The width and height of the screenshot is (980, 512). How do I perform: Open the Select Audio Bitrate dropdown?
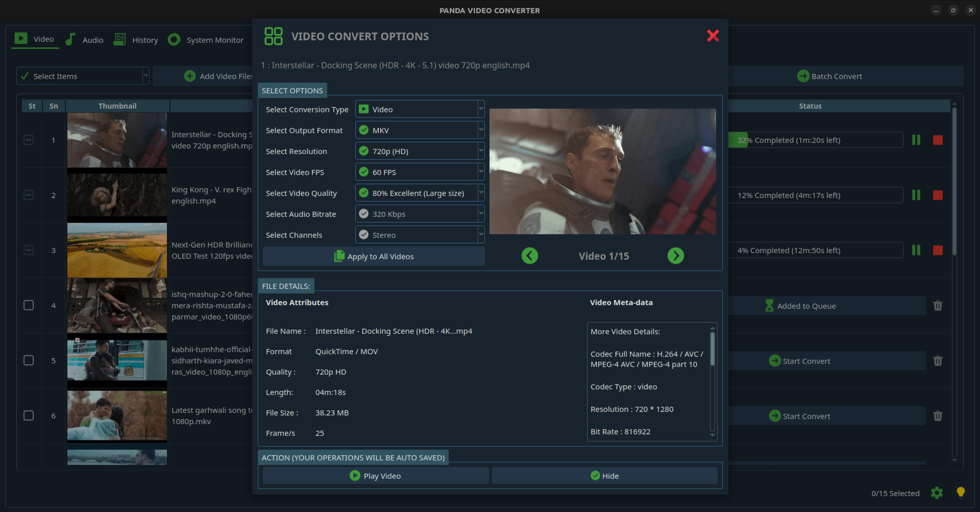pos(420,214)
